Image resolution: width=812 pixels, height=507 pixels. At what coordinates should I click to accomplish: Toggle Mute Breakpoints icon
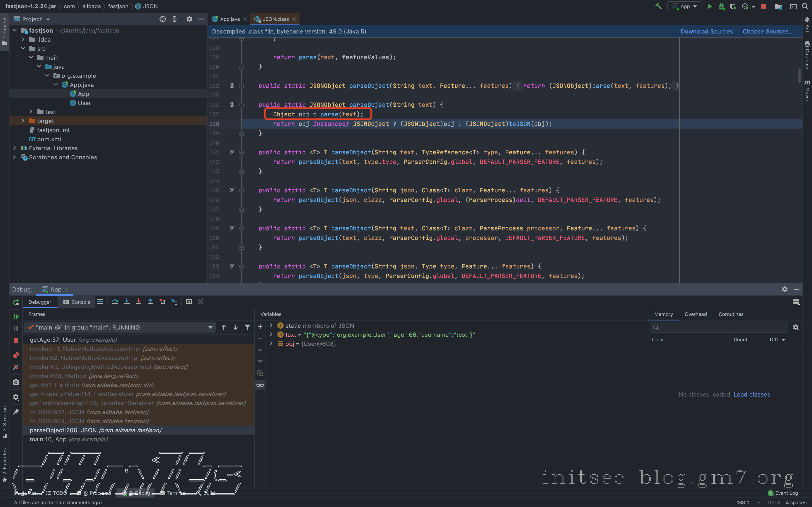pyautogui.click(x=16, y=367)
